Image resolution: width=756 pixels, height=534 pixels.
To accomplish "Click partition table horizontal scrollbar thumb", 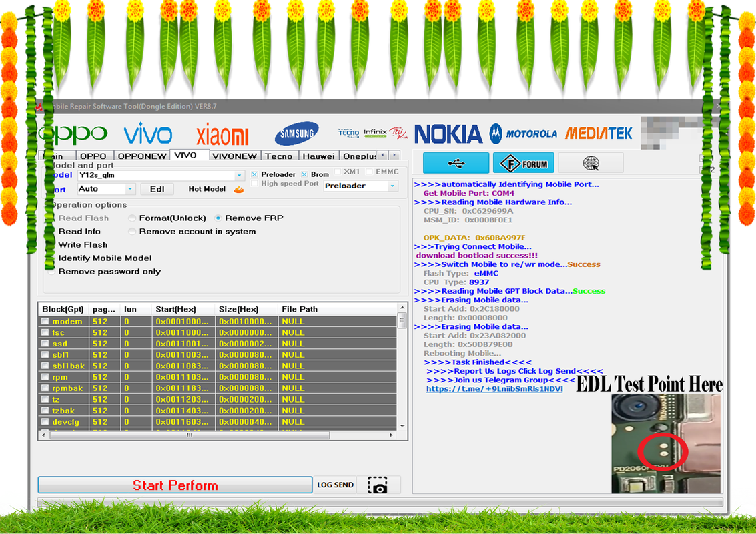I will click(190, 435).
